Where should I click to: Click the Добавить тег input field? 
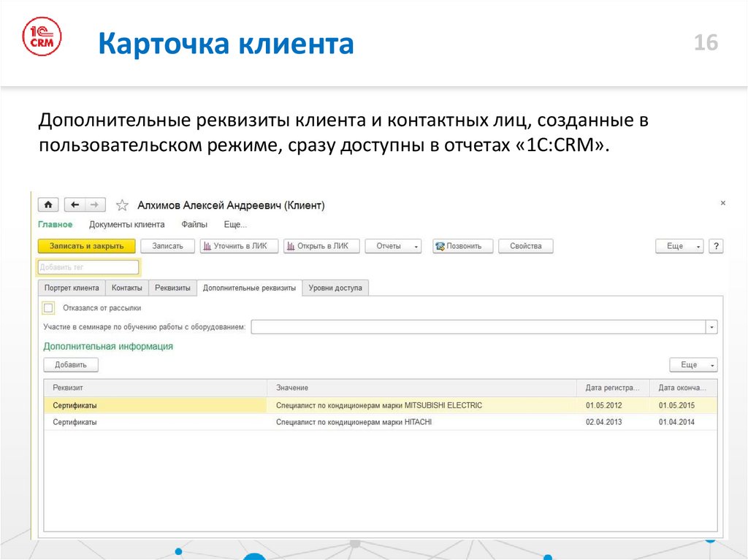click(88, 267)
